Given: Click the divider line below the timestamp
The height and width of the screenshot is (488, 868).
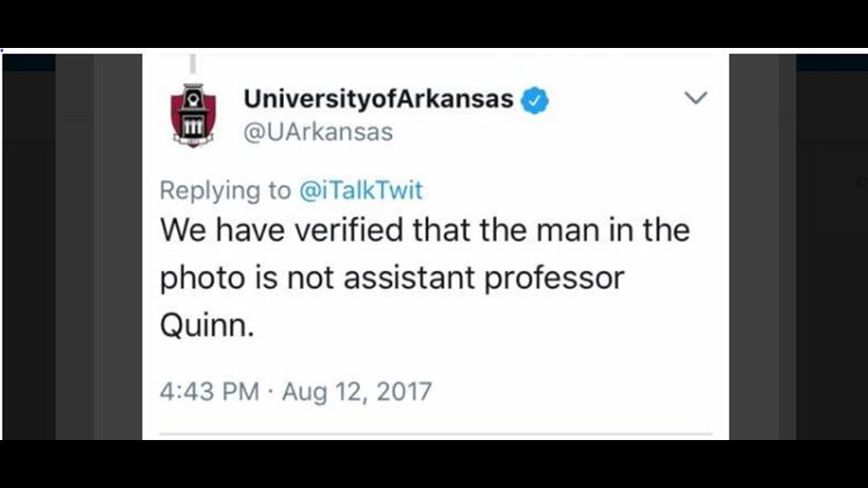Looking at the screenshot, I should click(436, 435).
